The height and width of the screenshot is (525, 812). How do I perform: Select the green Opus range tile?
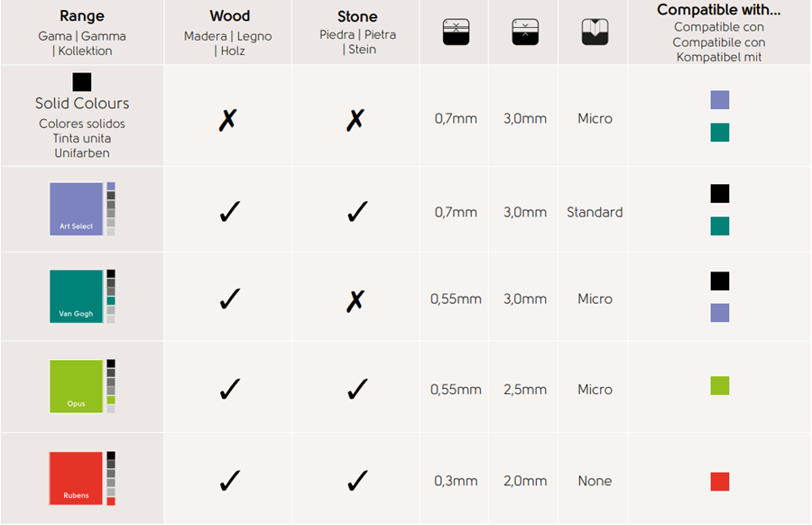pos(77,386)
